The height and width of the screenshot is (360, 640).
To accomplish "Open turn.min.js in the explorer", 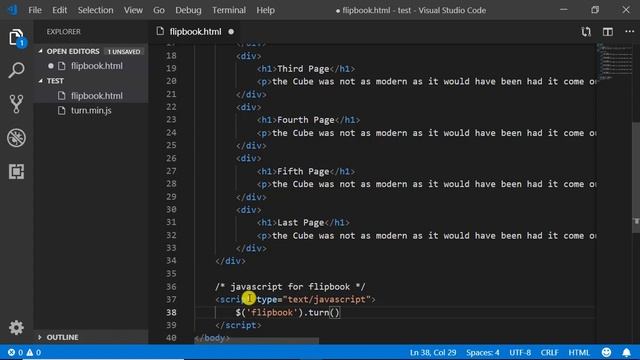I will click(91, 111).
